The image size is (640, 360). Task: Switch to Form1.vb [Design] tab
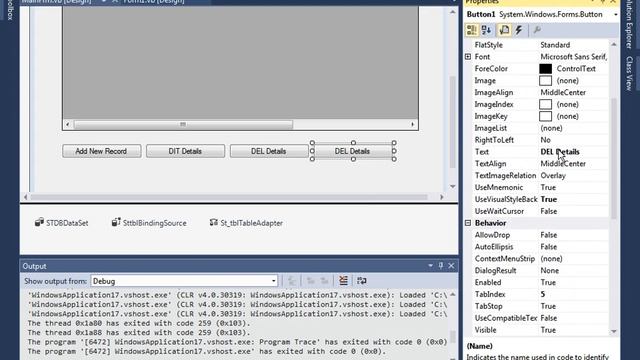pyautogui.click(x=154, y=2)
